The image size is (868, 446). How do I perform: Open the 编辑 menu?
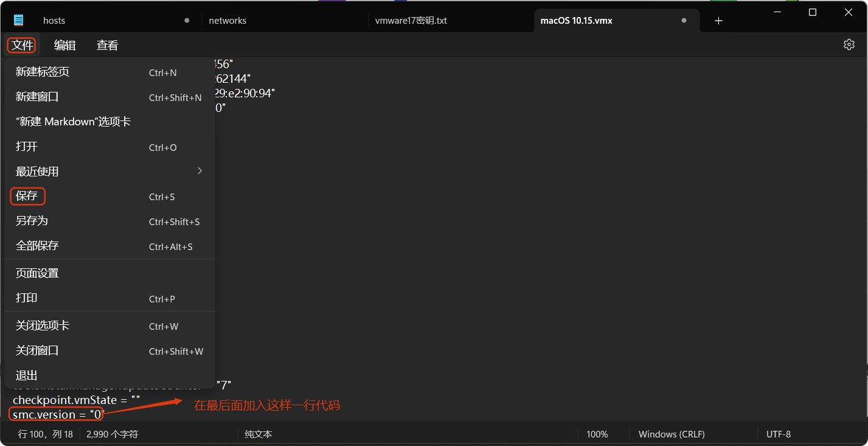click(64, 44)
